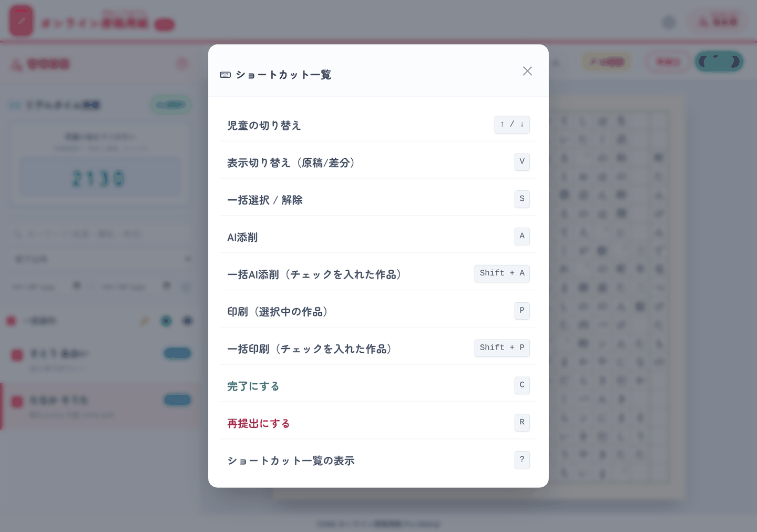The image size is (757, 532).
Task: Select the 児童の切り替え shortcut row
Action: (378, 125)
